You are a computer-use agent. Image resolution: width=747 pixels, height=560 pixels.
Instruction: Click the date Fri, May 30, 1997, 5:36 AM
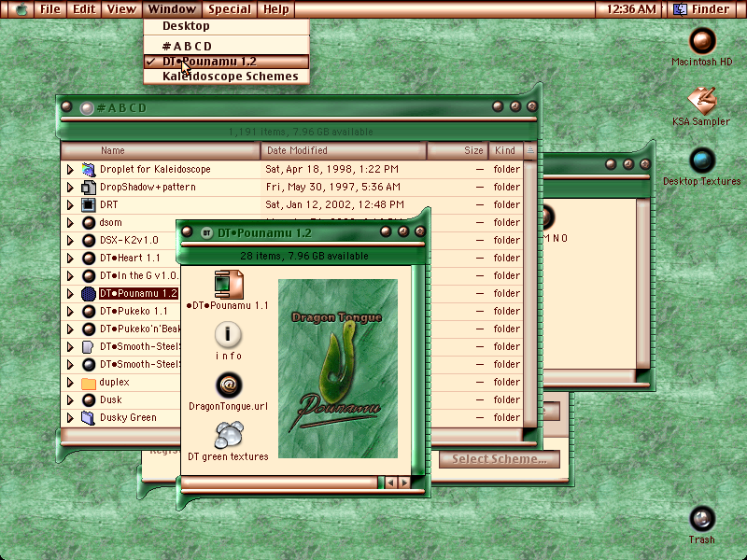click(333, 188)
